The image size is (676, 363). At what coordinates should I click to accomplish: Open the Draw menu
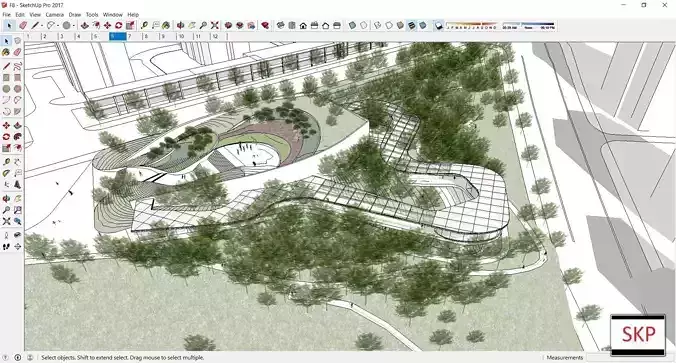pyautogui.click(x=75, y=15)
